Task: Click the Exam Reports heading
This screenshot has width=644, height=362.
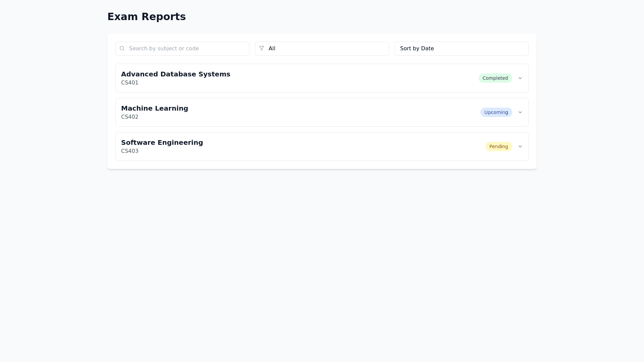Action: (x=146, y=16)
